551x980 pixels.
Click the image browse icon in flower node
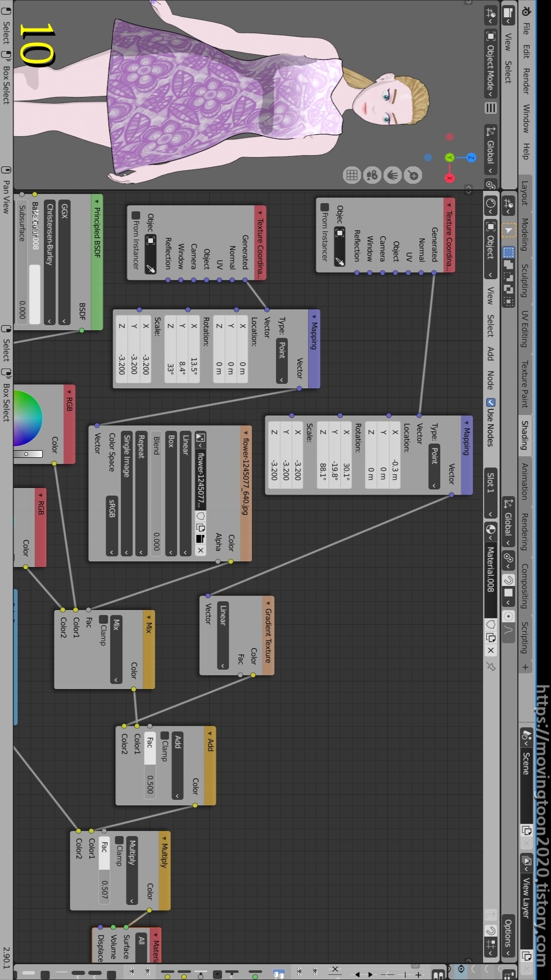point(201,439)
